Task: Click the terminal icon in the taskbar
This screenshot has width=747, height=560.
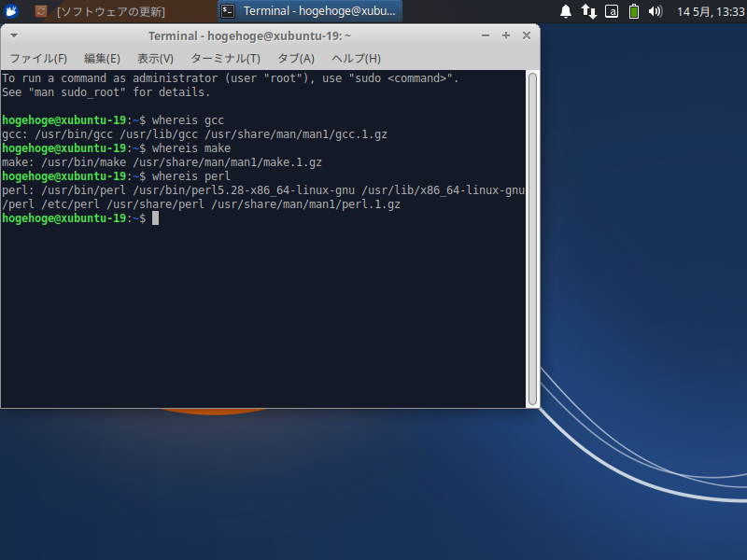Action: (228, 11)
